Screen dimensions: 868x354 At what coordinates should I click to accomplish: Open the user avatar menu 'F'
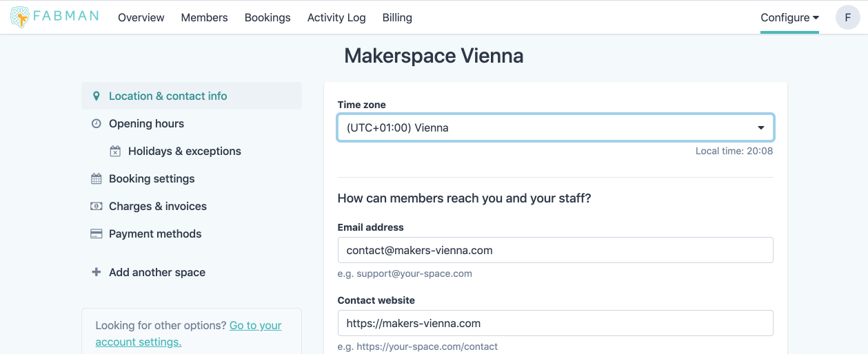847,17
